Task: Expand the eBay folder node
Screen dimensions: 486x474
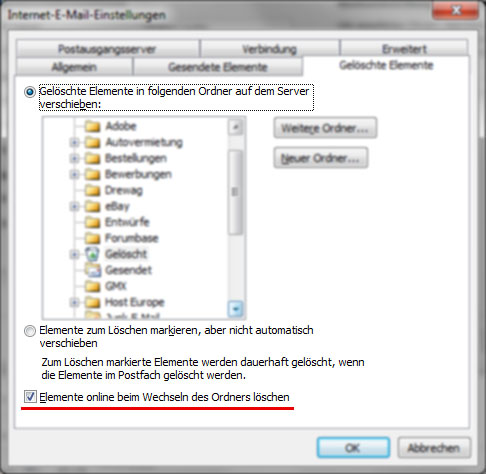Action: 75,207
